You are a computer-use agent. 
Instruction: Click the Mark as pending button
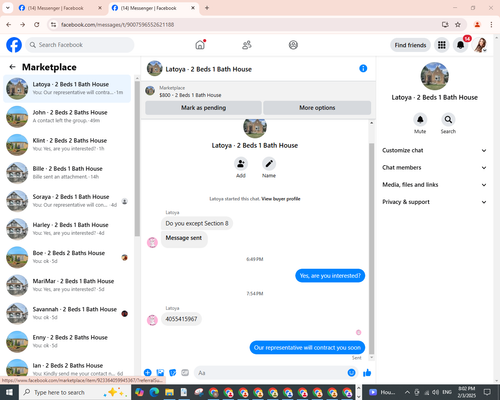click(x=203, y=108)
